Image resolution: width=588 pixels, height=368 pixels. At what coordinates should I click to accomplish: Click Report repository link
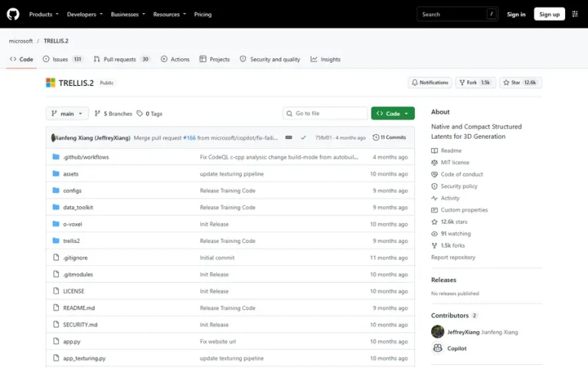(x=453, y=258)
